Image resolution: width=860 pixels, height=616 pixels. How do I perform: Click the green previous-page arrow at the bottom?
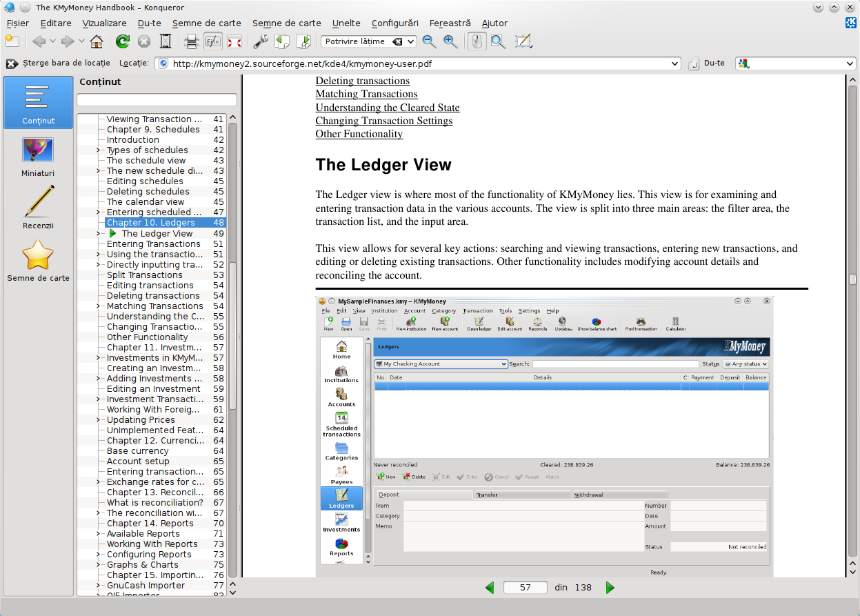[490, 588]
